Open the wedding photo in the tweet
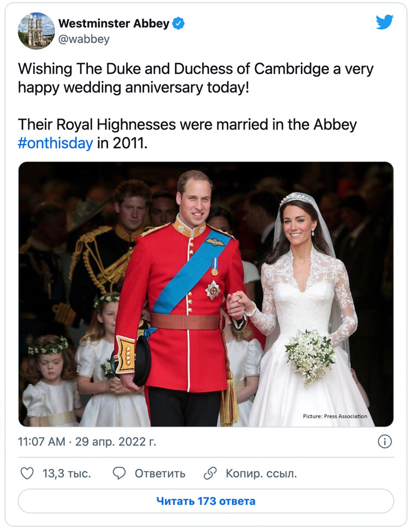This screenshot has width=412, height=532. pos(206,294)
